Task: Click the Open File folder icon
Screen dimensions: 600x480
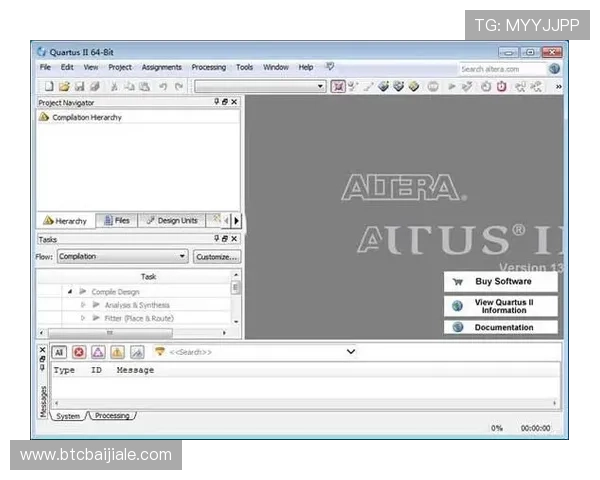Action: pos(64,87)
